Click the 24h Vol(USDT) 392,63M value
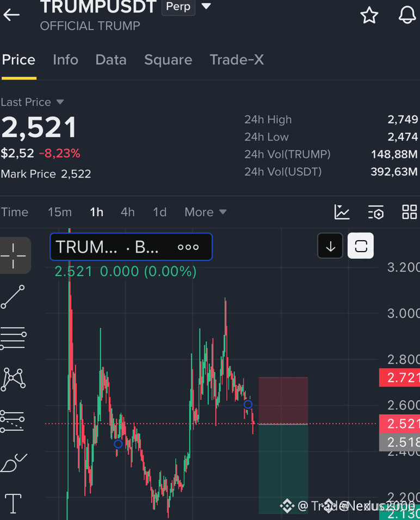 tap(394, 172)
